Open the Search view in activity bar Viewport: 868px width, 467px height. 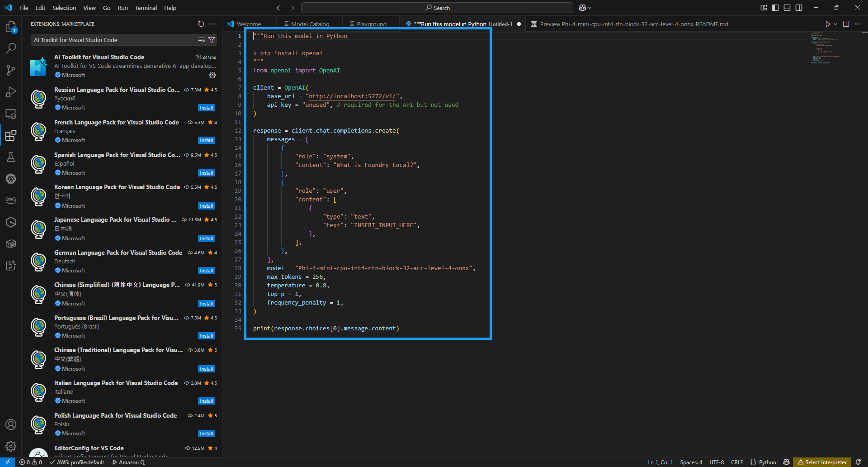(11, 48)
